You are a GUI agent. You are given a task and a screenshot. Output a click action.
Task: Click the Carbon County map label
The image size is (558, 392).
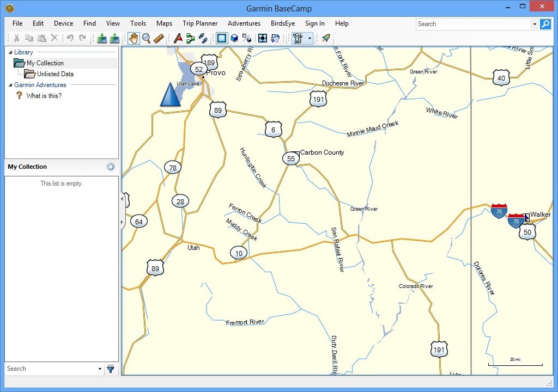[x=322, y=152]
